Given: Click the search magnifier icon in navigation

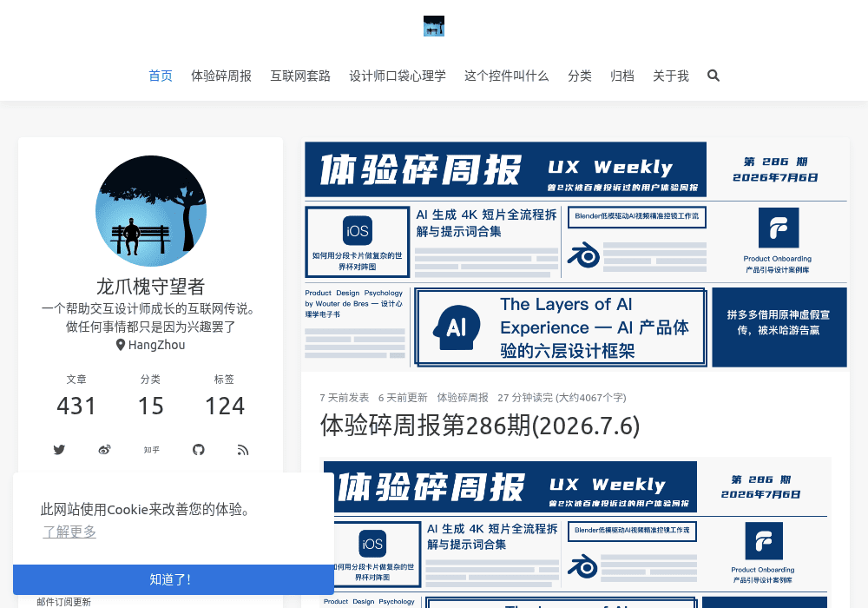Looking at the screenshot, I should coord(713,76).
